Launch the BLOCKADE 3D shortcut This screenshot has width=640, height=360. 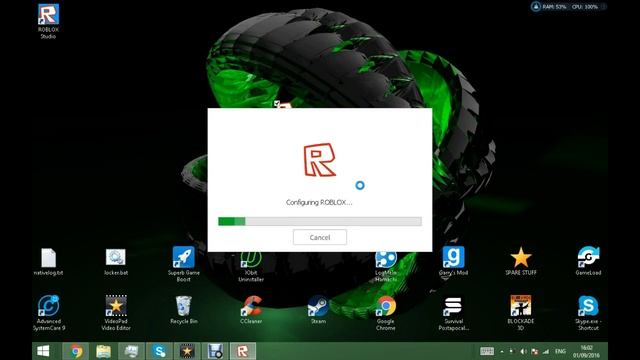tap(521, 313)
